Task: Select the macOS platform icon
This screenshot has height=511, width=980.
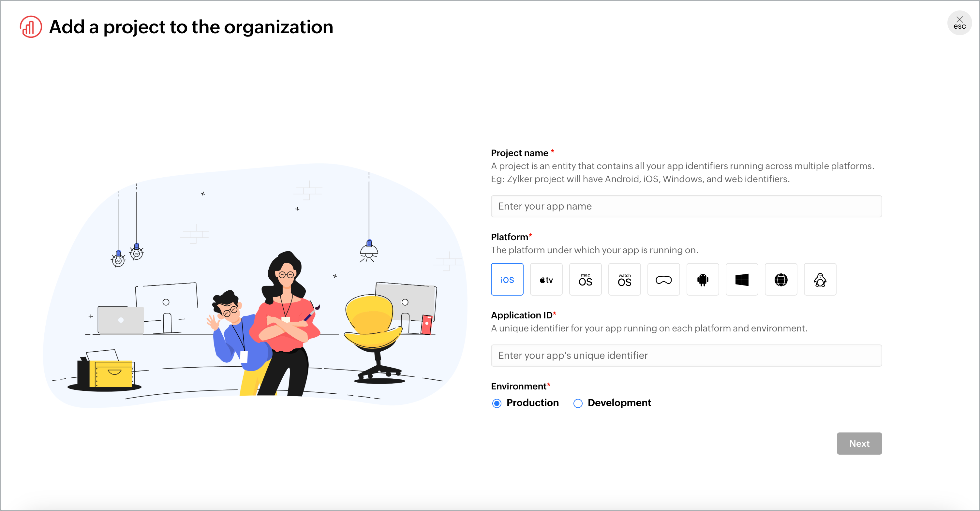Action: coord(585,280)
